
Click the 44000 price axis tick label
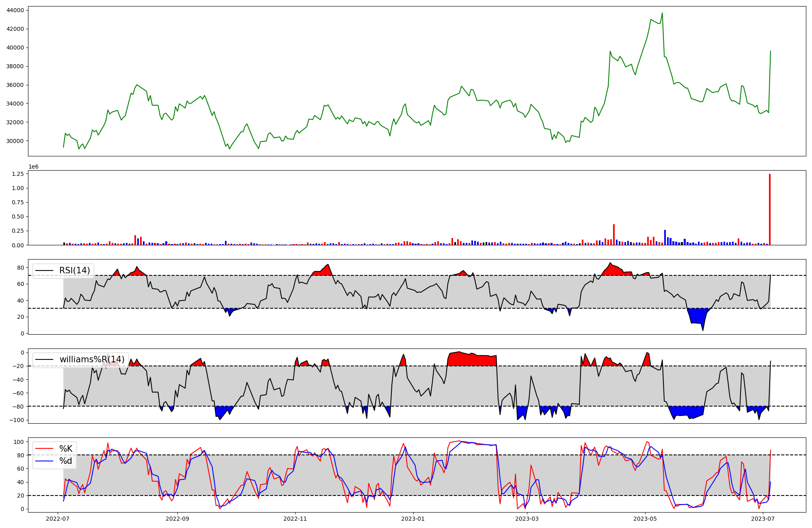click(x=15, y=10)
